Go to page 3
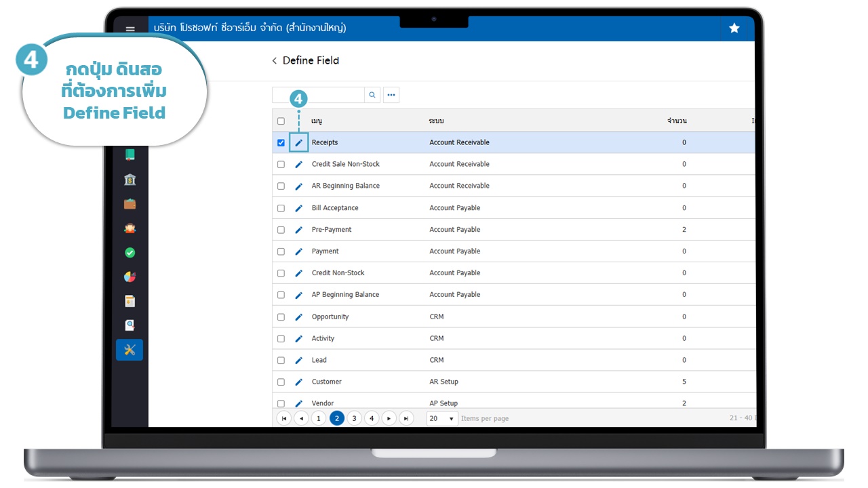This screenshot has height=488, width=868. (x=354, y=418)
